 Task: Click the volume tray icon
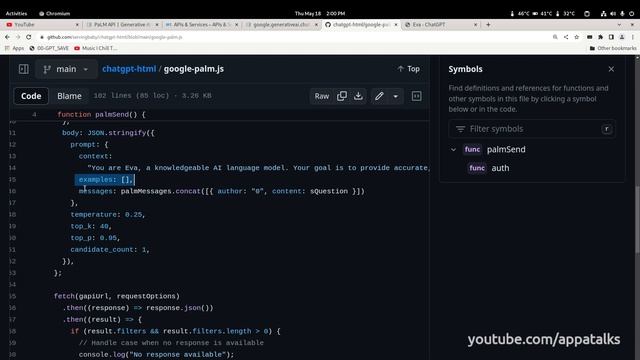(x=613, y=13)
